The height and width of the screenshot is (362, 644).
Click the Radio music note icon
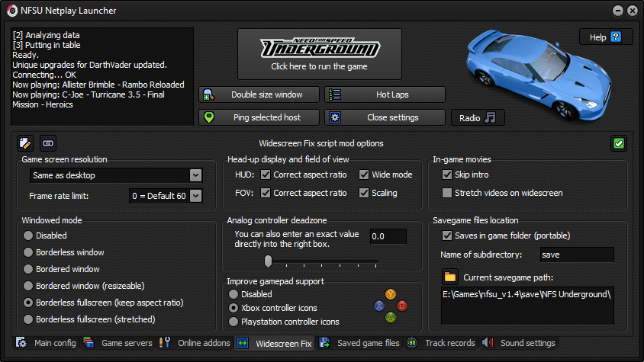pos(490,118)
